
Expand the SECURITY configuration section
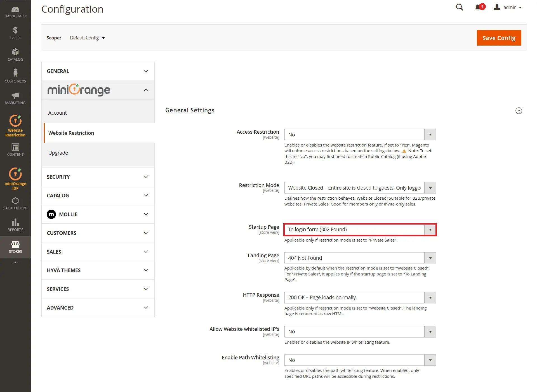tap(98, 177)
